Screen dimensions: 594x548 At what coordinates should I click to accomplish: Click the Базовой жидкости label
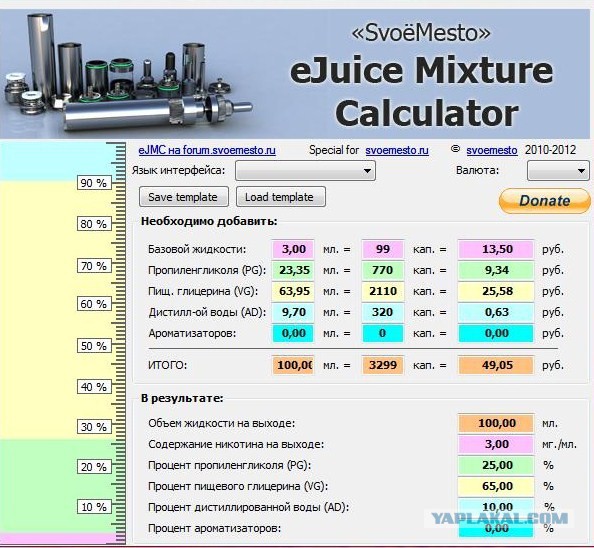click(x=197, y=249)
